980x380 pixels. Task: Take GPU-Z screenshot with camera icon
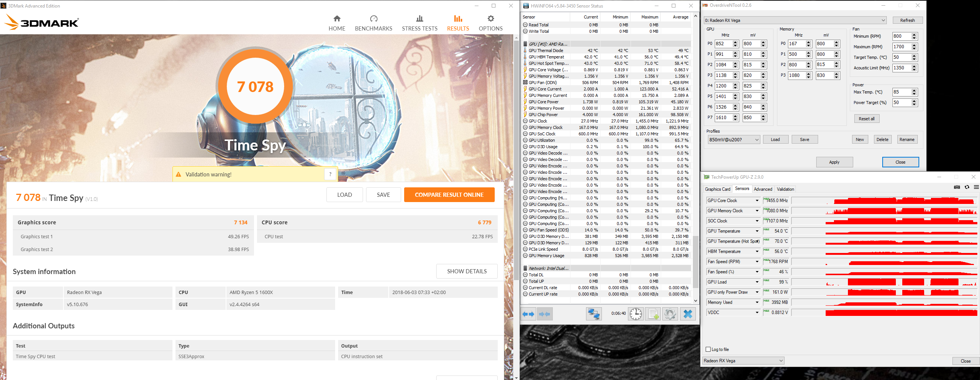957,187
